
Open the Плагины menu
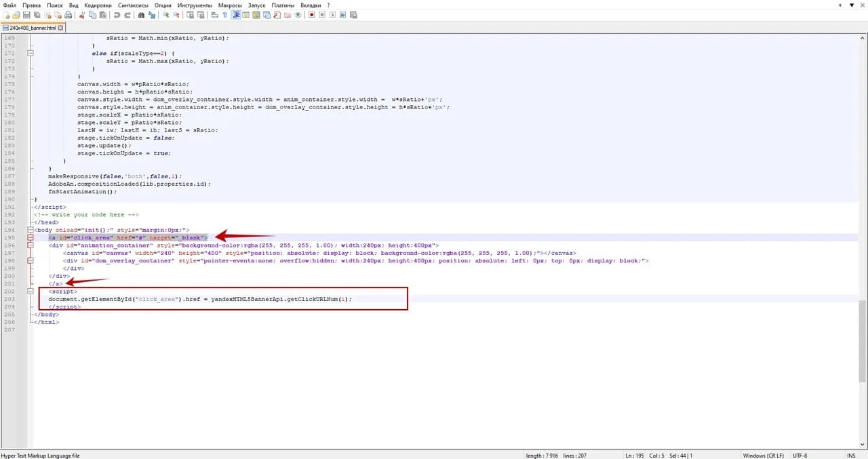coord(283,5)
